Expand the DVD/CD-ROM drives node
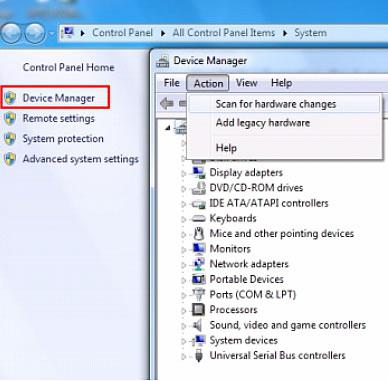388x381 pixels. [183, 189]
